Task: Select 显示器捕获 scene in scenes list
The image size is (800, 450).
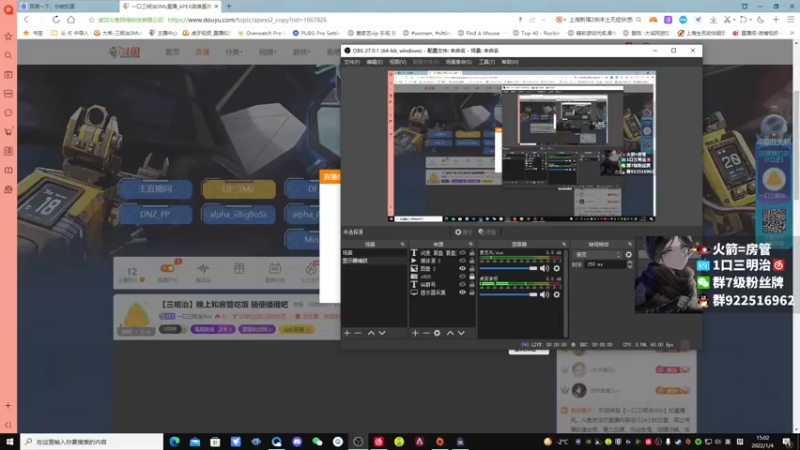Action: 374,261
